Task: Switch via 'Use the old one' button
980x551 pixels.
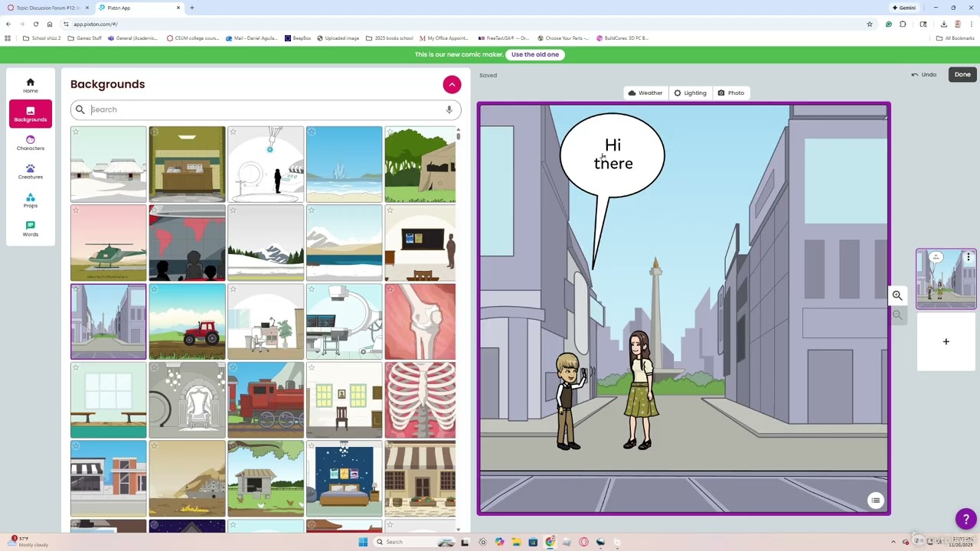Action: point(535,54)
